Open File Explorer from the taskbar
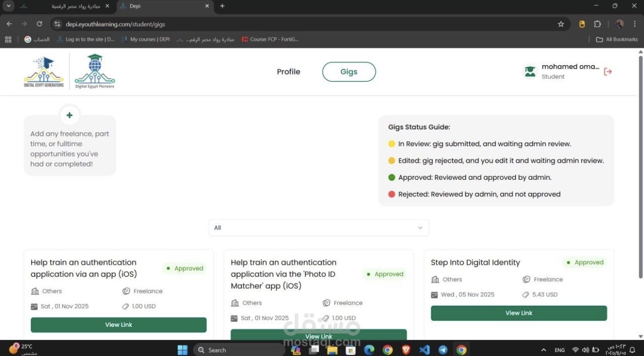Viewport: 644px width, 356px height. point(332,350)
